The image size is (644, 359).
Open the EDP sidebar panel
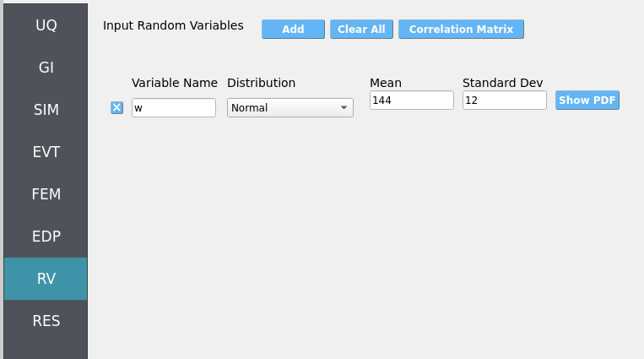click(46, 237)
